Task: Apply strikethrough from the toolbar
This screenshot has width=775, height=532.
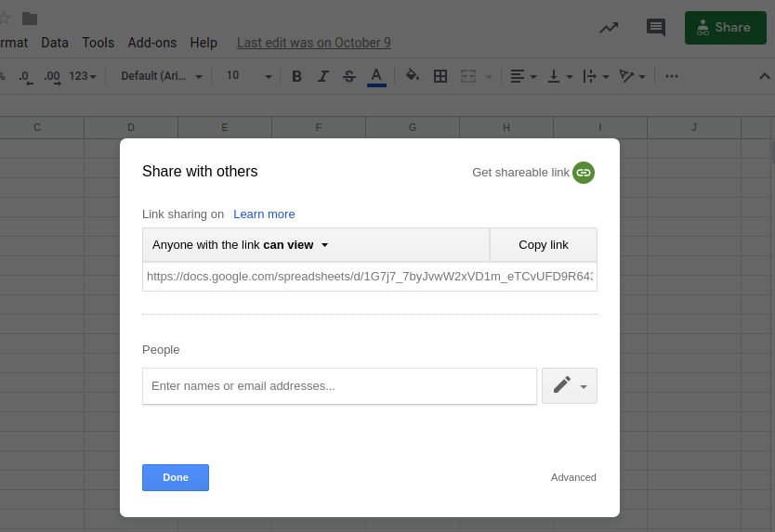Action: click(349, 76)
